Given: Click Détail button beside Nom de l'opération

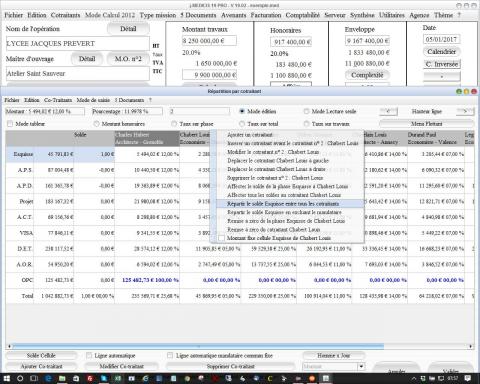Looking at the screenshot, I should coord(128,29).
